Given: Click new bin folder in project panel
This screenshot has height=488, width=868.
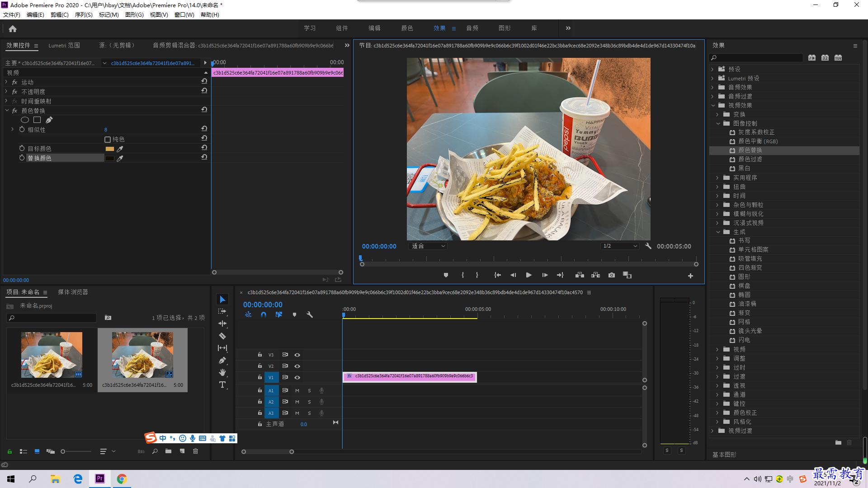Looking at the screenshot, I should coord(168,451).
